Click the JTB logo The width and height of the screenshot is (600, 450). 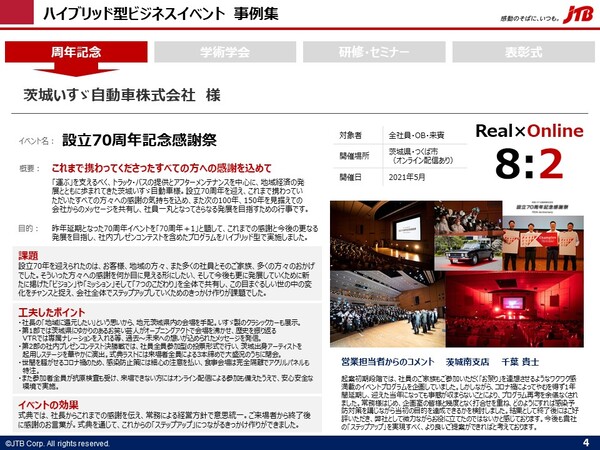tap(578, 15)
